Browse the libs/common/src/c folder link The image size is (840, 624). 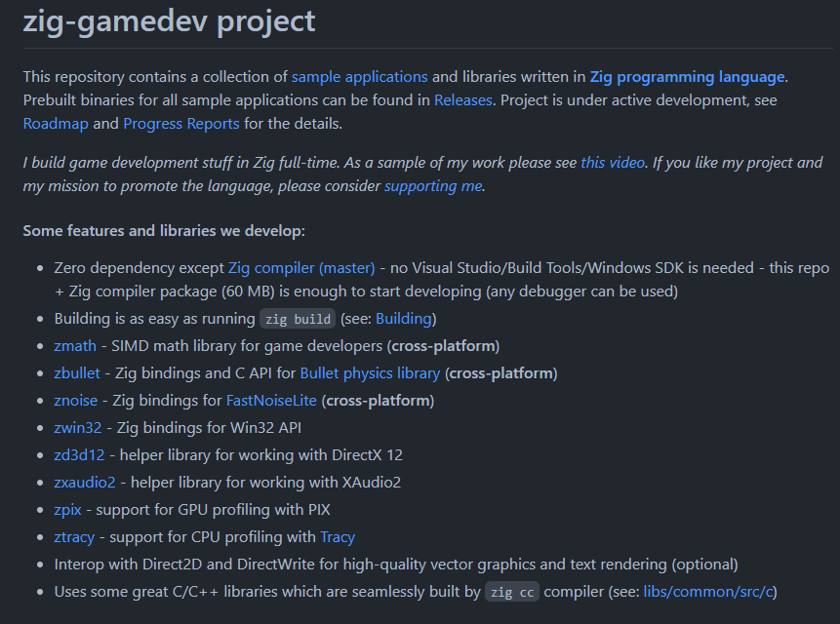tap(708, 591)
